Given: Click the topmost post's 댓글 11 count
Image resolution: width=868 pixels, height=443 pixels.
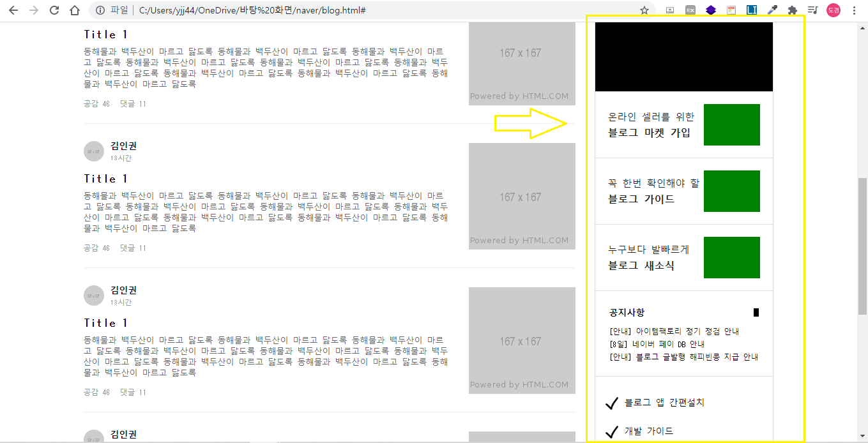Looking at the screenshot, I should click(133, 103).
